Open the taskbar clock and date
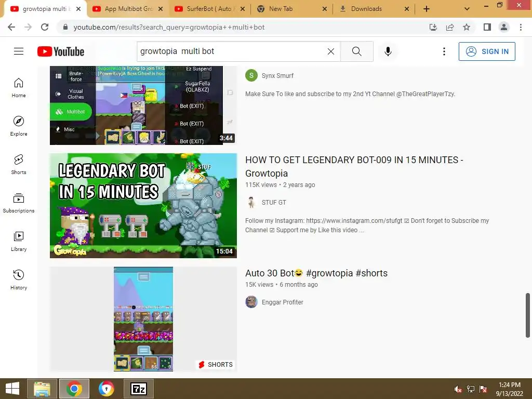Screen dimensions: 532x399 pos(509,389)
